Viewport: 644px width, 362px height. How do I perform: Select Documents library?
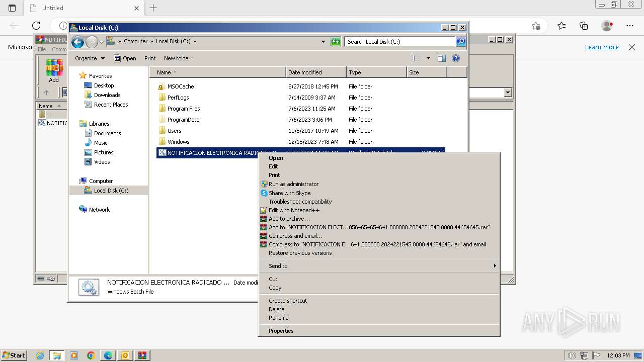click(x=107, y=133)
